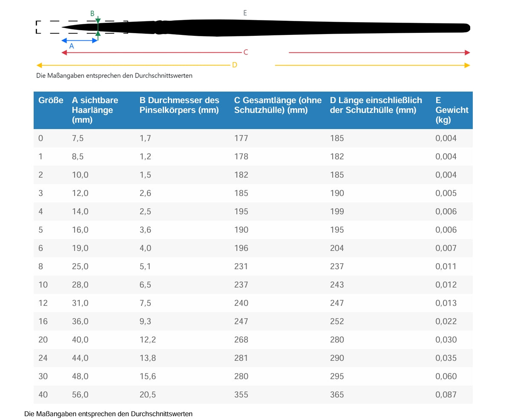Click the yellow D label in diagram

[x=234, y=65]
